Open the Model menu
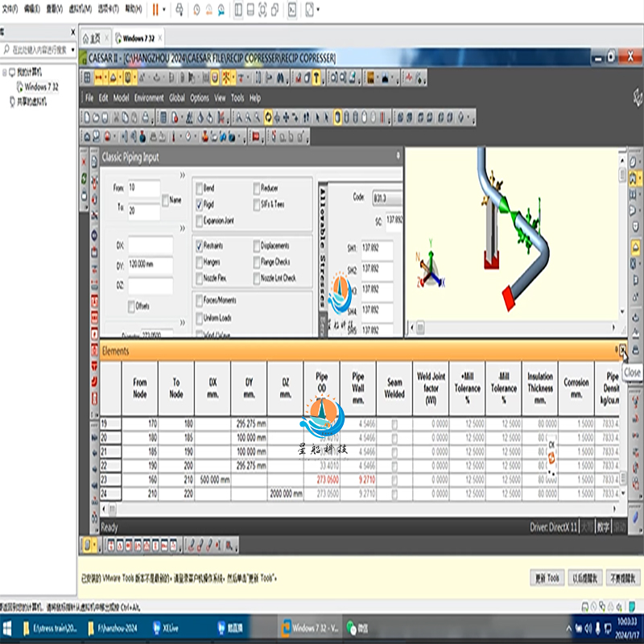Image resolution: width=644 pixels, height=644 pixels. point(121,98)
